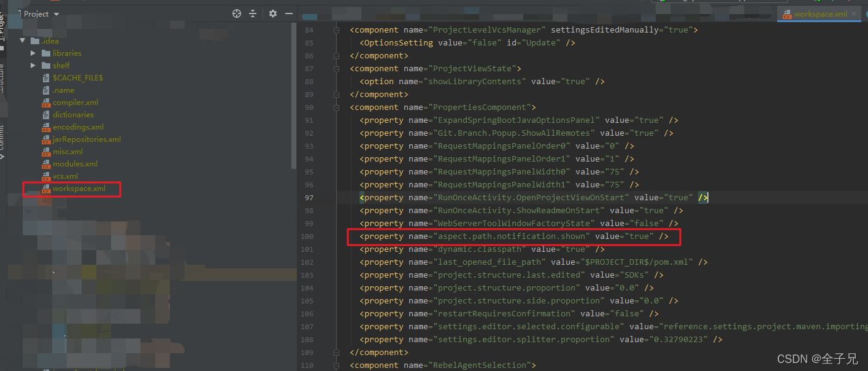Select the workspace.xml file icon in tree
Viewport: 868px width, 371px height.
(x=47, y=189)
